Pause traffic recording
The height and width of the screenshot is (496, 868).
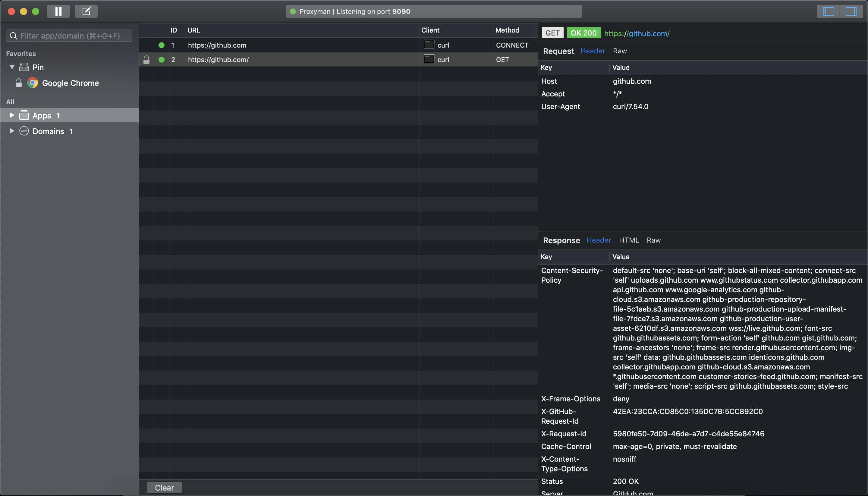point(58,11)
